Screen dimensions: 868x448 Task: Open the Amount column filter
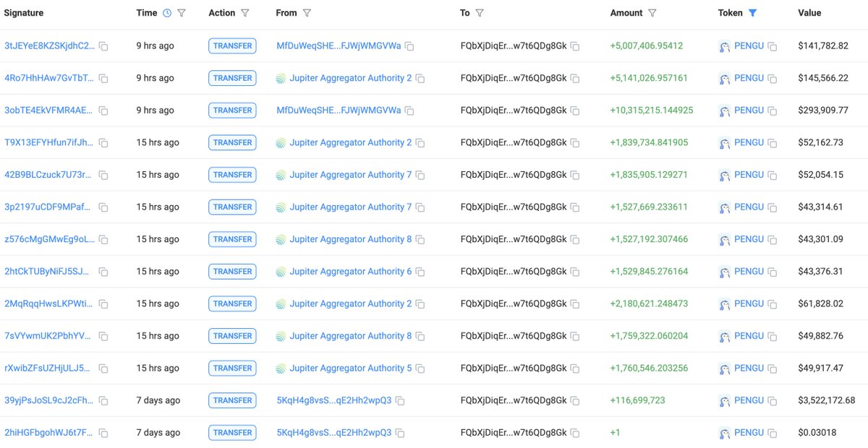[652, 13]
